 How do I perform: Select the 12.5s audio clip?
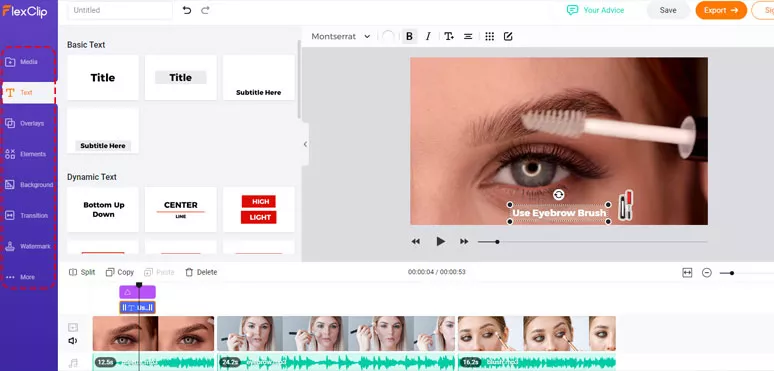click(154, 363)
